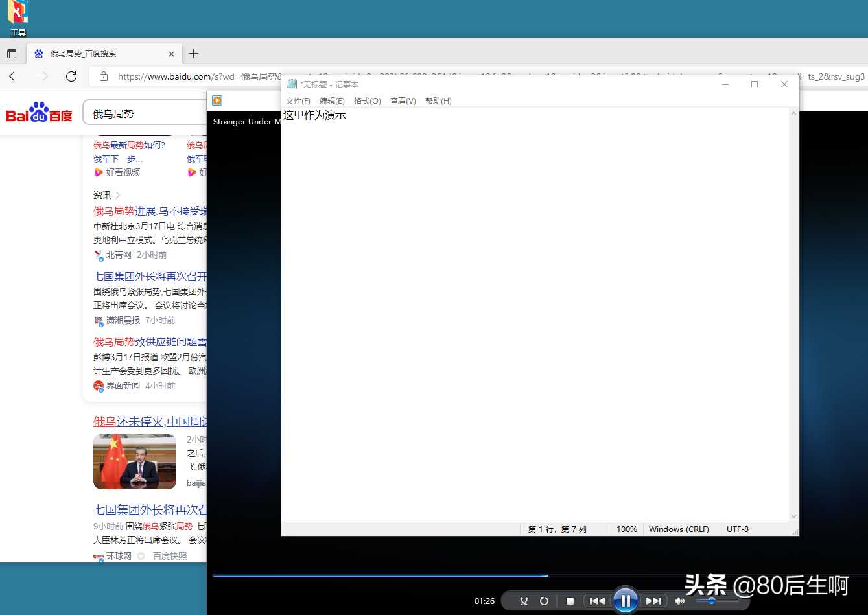868x615 pixels.
Task: Click the Notepad icon in the title bar
Action: pos(292,84)
